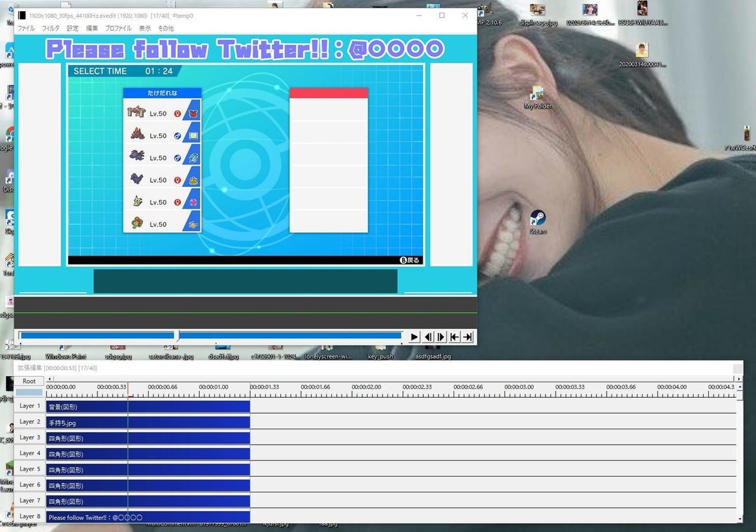Jump to the first frame
The width and height of the screenshot is (756, 532).
coord(454,337)
